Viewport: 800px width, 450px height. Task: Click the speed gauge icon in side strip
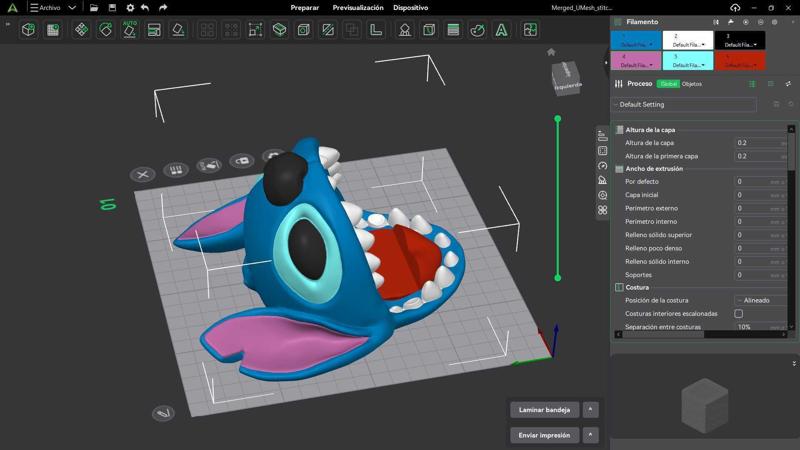pos(602,166)
